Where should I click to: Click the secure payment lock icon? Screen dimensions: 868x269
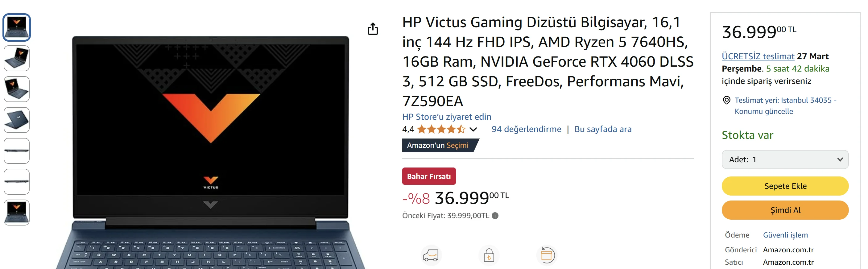point(489,255)
